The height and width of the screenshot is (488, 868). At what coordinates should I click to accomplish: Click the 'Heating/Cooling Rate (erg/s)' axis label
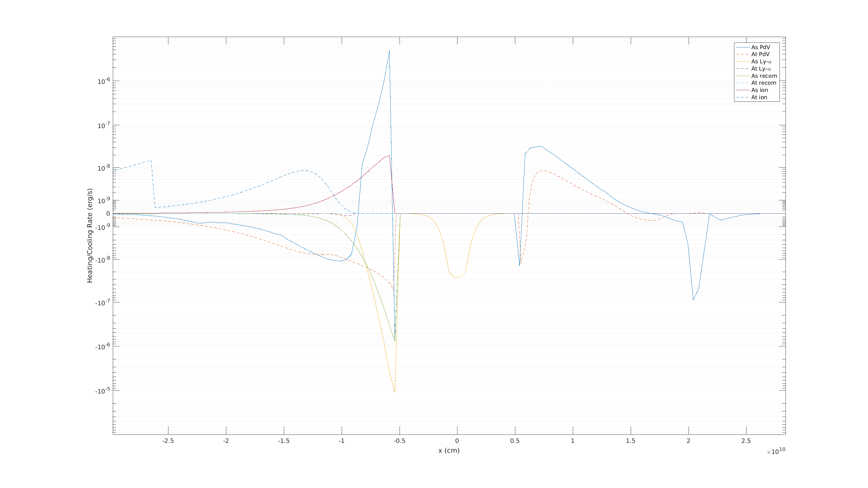[x=90, y=235]
